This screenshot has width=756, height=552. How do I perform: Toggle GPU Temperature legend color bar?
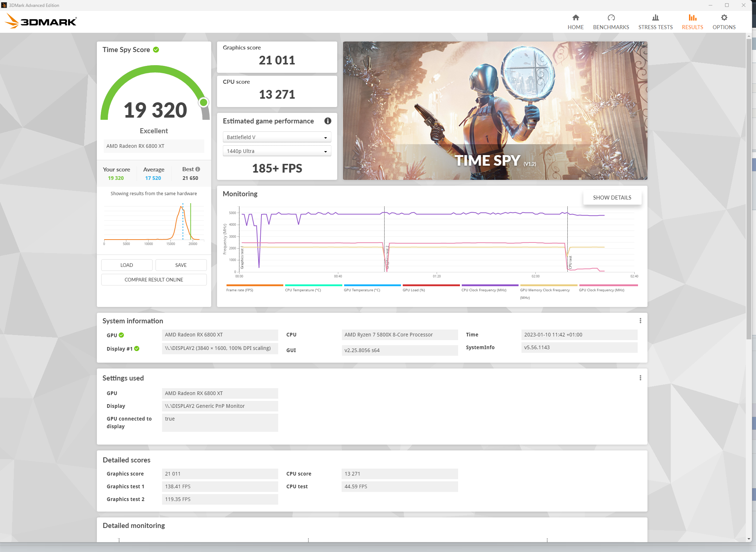coord(372,285)
